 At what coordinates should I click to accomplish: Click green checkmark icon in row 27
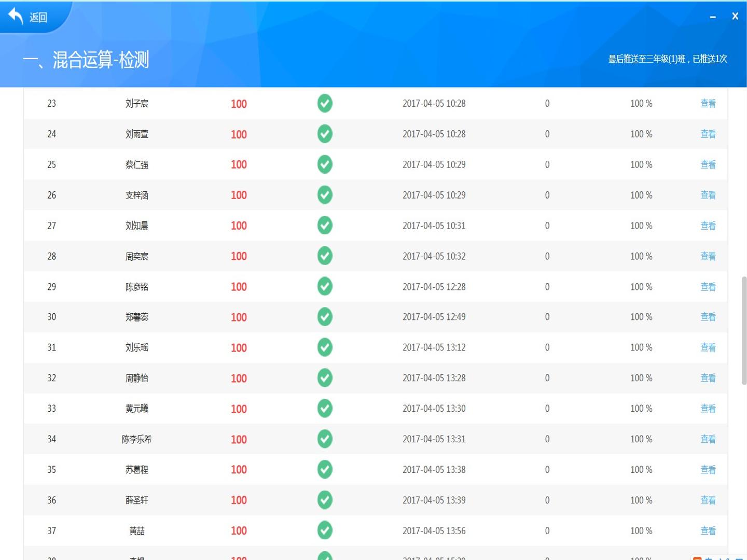[x=325, y=226]
